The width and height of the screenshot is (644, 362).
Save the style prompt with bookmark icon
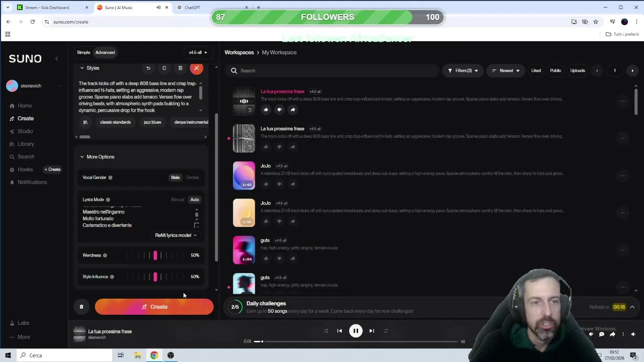coord(164,68)
